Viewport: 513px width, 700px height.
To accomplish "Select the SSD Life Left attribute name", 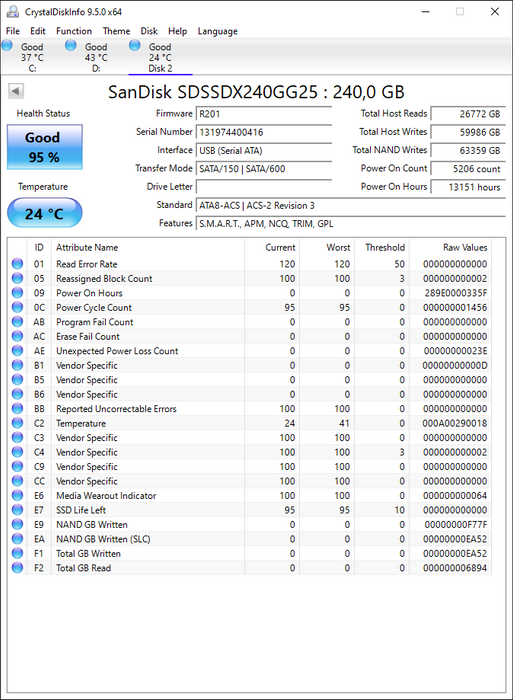I will tap(81, 510).
